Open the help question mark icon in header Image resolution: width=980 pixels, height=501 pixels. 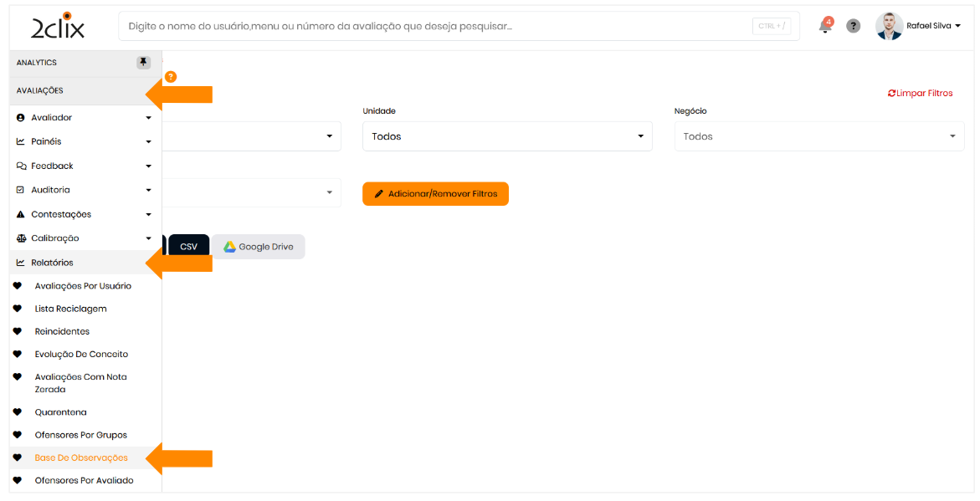[853, 26]
